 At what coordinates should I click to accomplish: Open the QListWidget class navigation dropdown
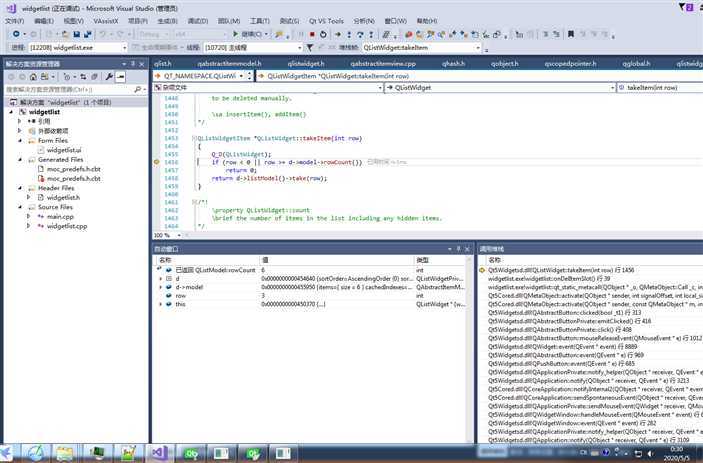pos(612,88)
